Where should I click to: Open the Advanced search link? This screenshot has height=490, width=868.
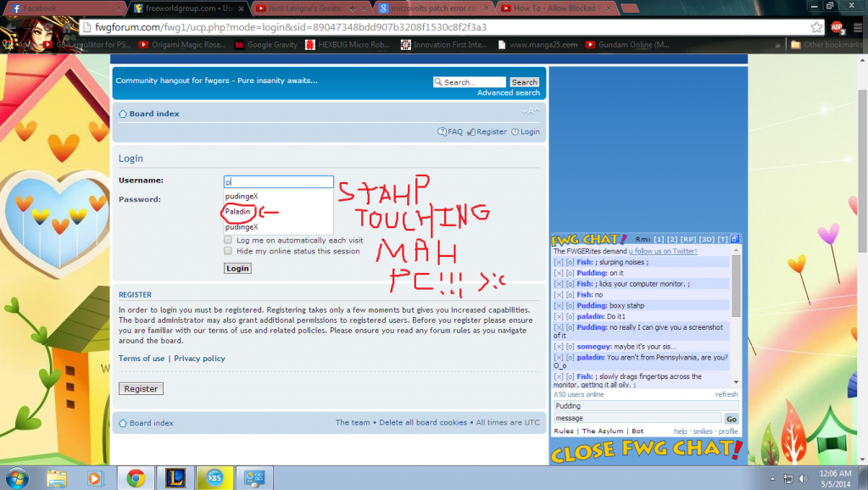coord(508,93)
